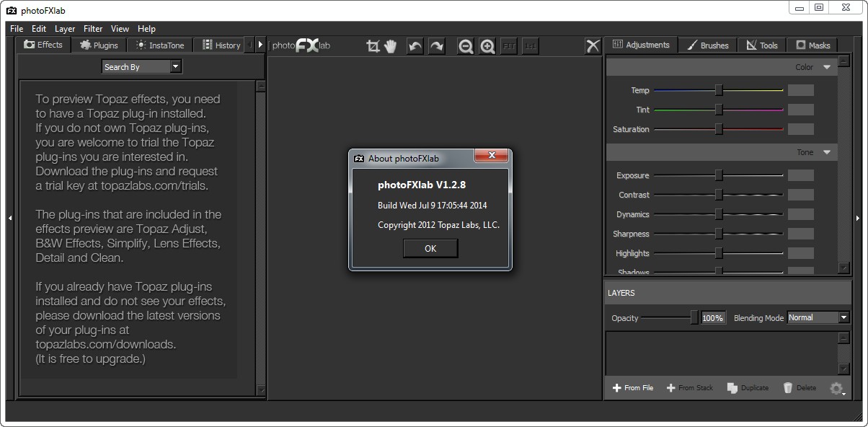Open the Help menu
This screenshot has width=868, height=427.
tap(146, 29)
